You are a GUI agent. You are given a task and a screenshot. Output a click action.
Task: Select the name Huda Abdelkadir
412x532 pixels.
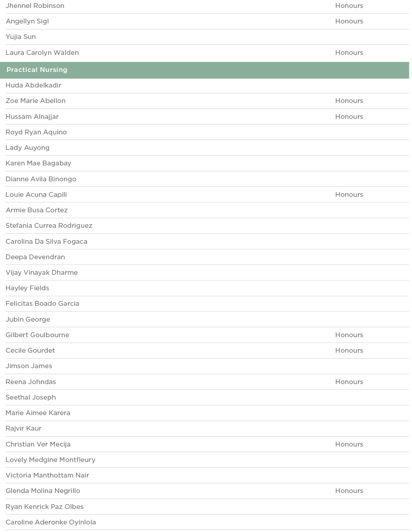(x=33, y=85)
